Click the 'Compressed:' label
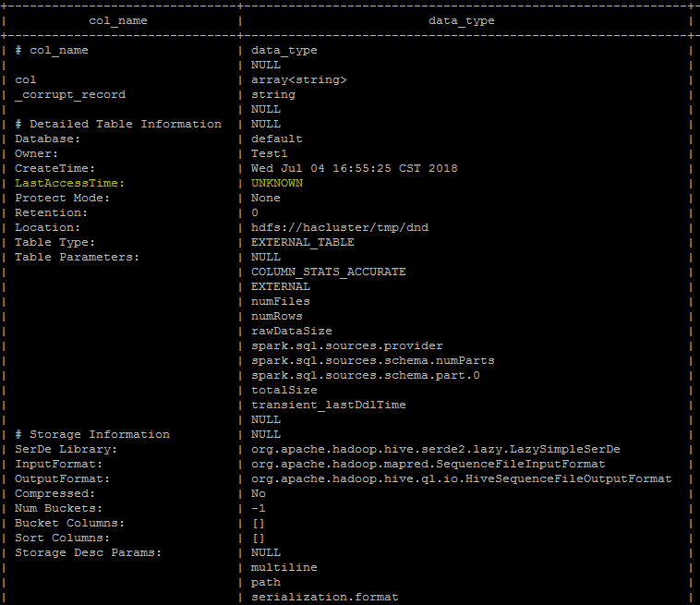 tap(54, 493)
